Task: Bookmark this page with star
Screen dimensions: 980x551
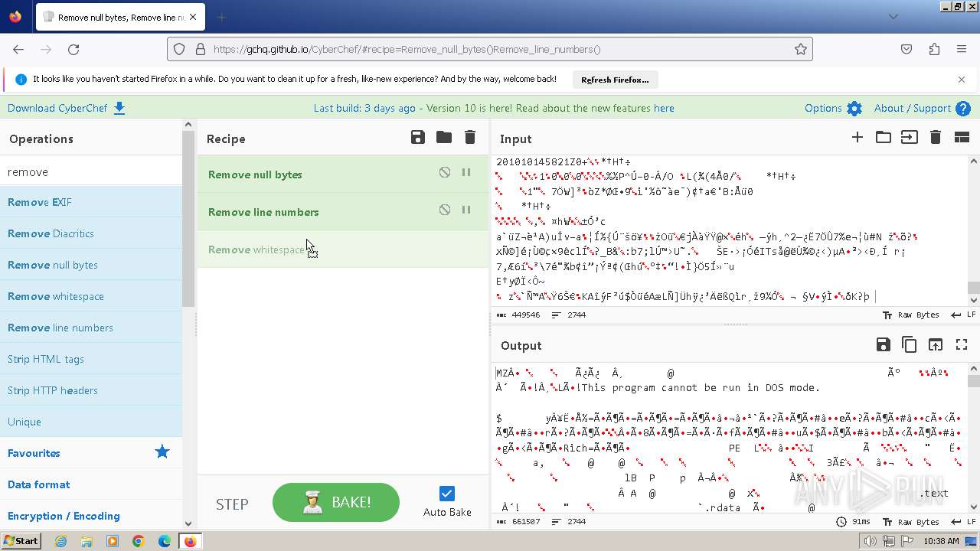Action: (x=801, y=49)
